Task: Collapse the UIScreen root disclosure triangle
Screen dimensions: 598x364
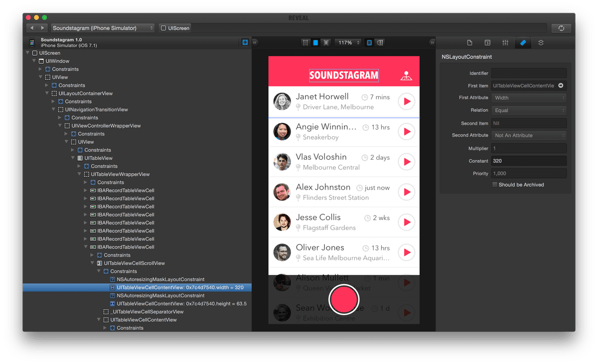Action: click(27, 53)
